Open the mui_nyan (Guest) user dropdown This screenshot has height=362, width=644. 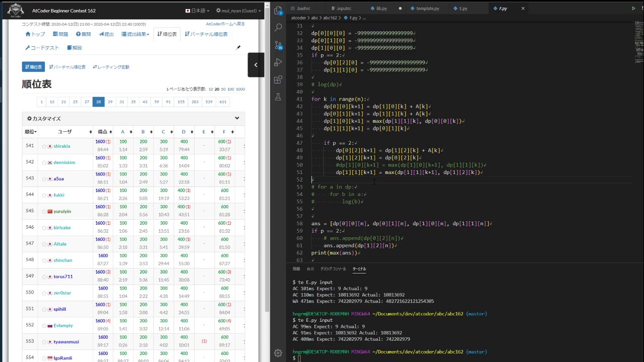click(238, 11)
